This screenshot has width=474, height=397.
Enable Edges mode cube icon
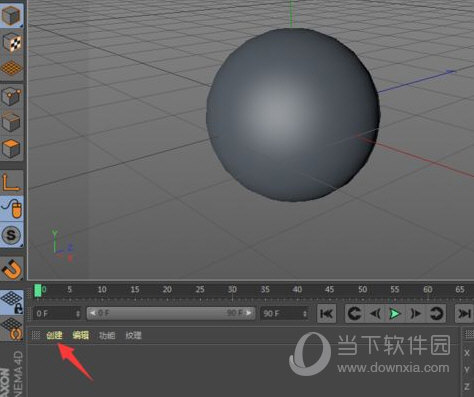click(x=12, y=122)
